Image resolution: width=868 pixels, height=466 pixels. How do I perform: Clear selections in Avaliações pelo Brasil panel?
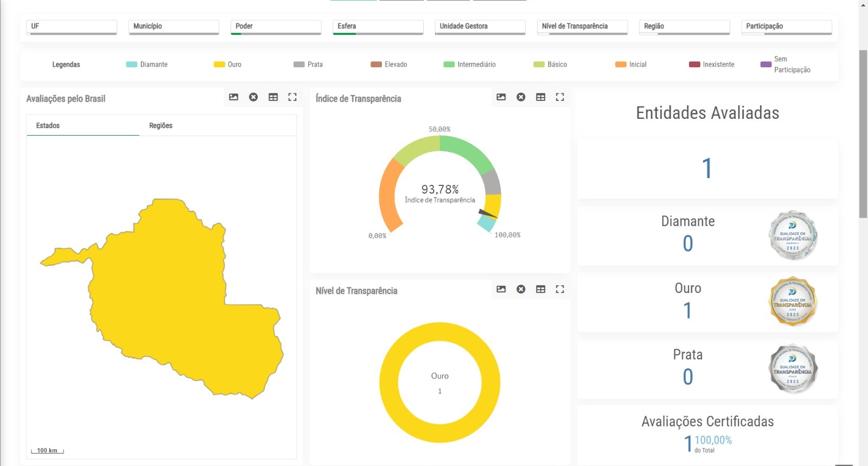(x=253, y=97)
